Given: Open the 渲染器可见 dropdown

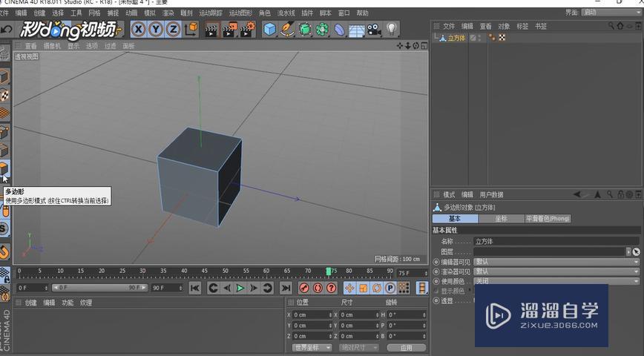Looking at the screenshot, I should tap(557, 272).
